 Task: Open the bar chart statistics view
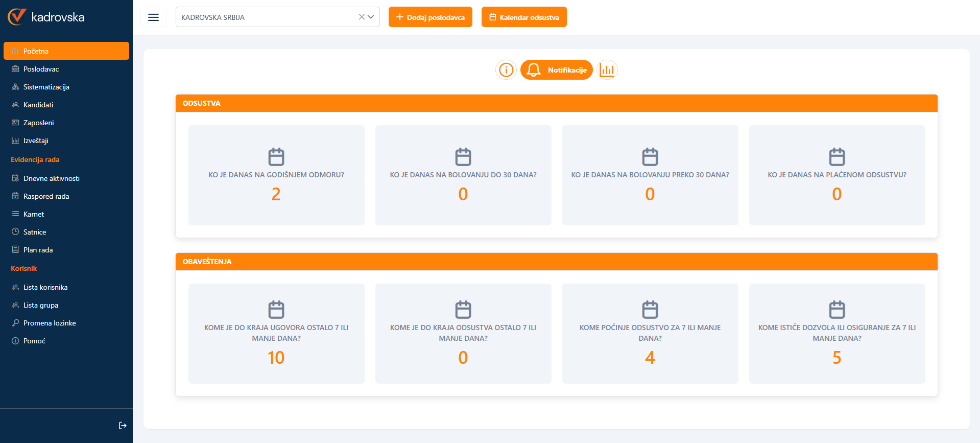(607, 70)
